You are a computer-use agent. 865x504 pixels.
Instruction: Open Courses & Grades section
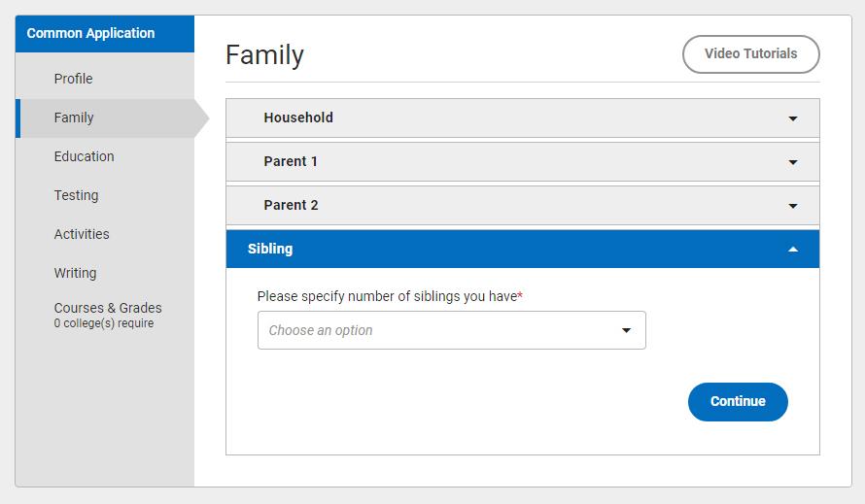108,309
